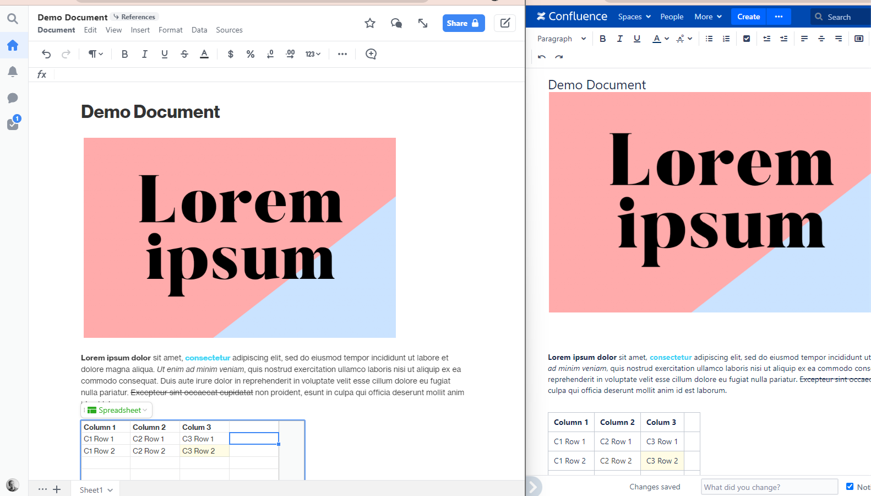Insert numbered list in Confluence editor
The width and height of the screenshot is (871, 496).
[726, 39]
